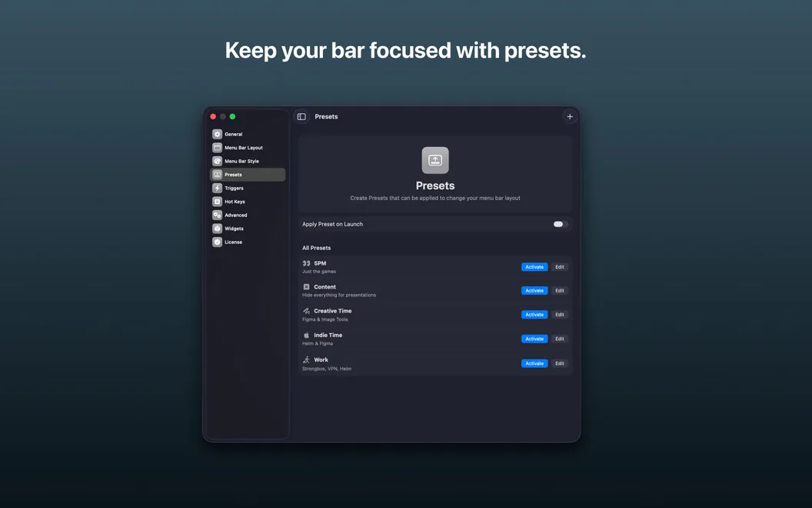Click the green fullscreen window button

tap(232, 117)
